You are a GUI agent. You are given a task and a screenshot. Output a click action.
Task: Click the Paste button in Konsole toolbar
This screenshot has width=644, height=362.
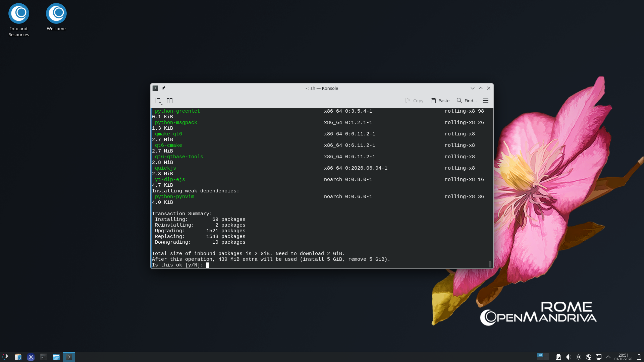[440, 101]
